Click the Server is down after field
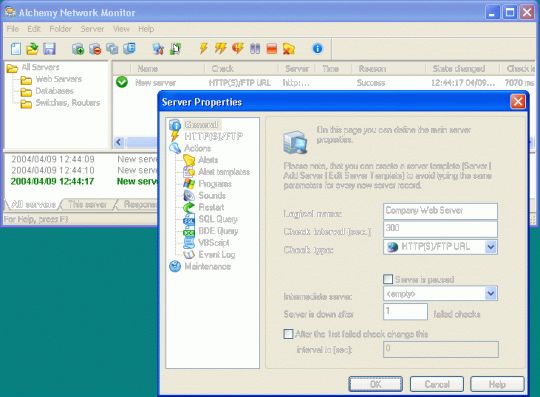The height and width of the screenshot is (397, 540). 405,312
